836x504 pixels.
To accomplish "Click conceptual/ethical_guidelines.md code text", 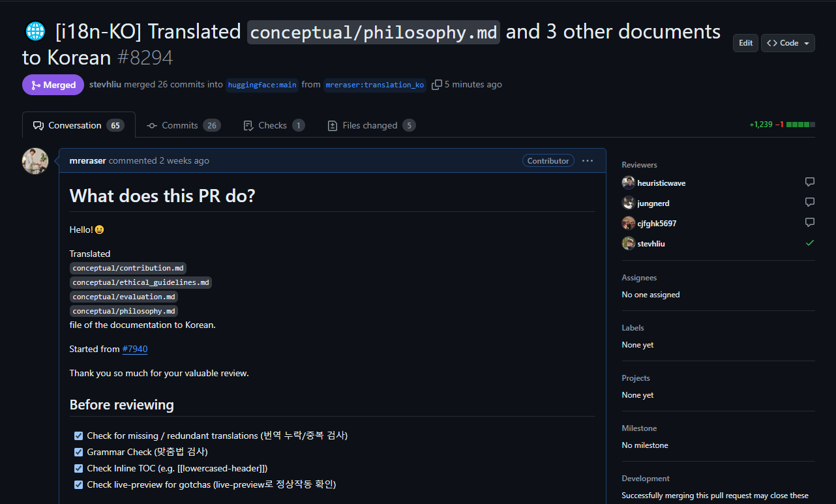I will [x=141, y=282].
